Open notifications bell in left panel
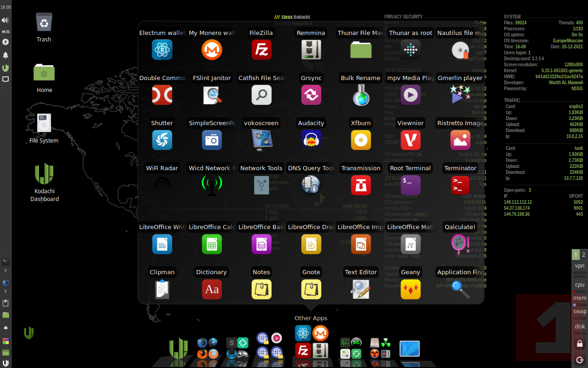 click(x=6, y=55)
